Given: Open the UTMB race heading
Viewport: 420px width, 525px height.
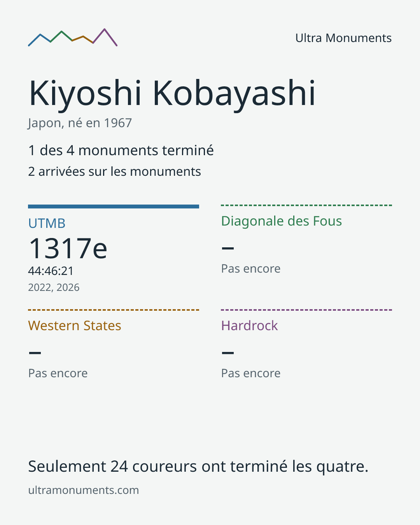Looking at the screenshot, I should [47, 223].
